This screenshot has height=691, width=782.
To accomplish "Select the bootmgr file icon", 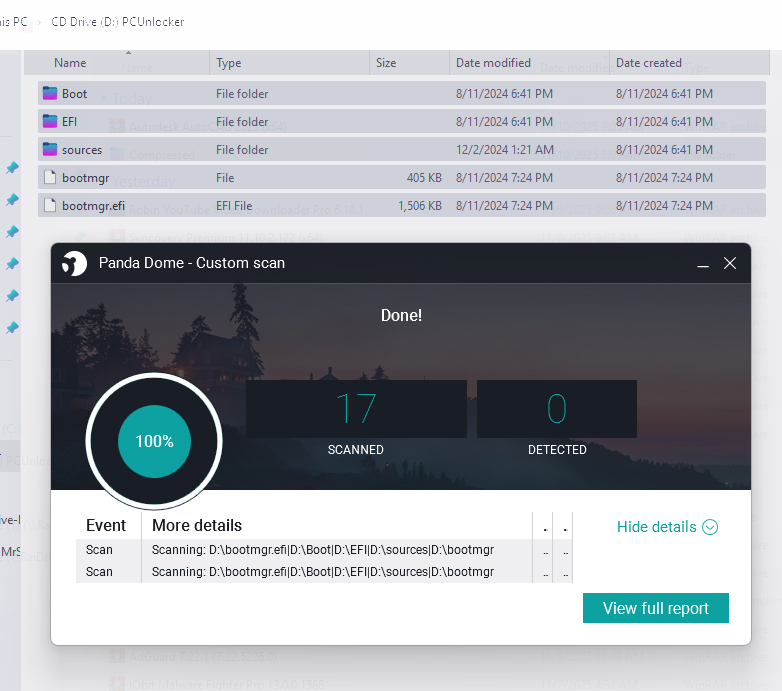I will 50,177.
